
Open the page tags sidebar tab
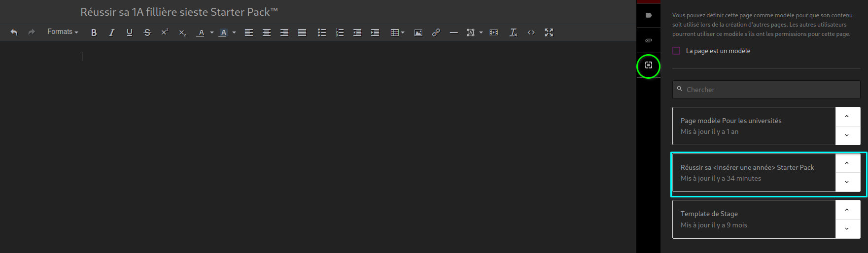point(648,15)
